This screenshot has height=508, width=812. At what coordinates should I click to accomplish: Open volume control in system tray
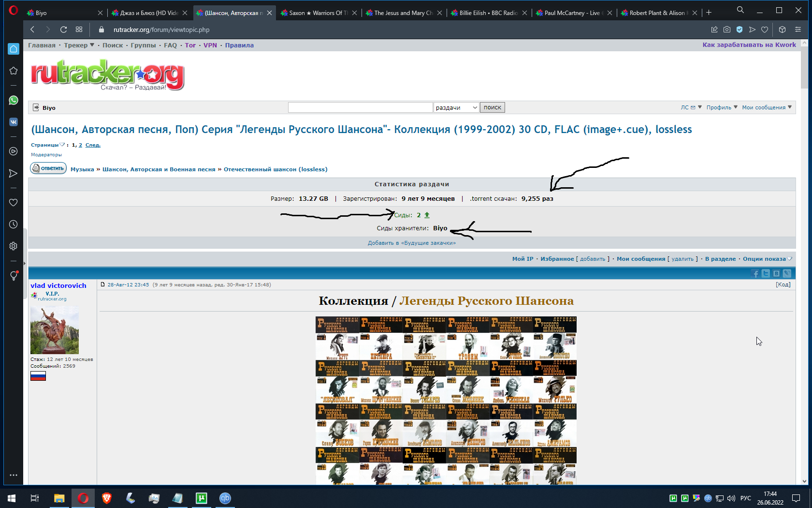pos(731,498)
